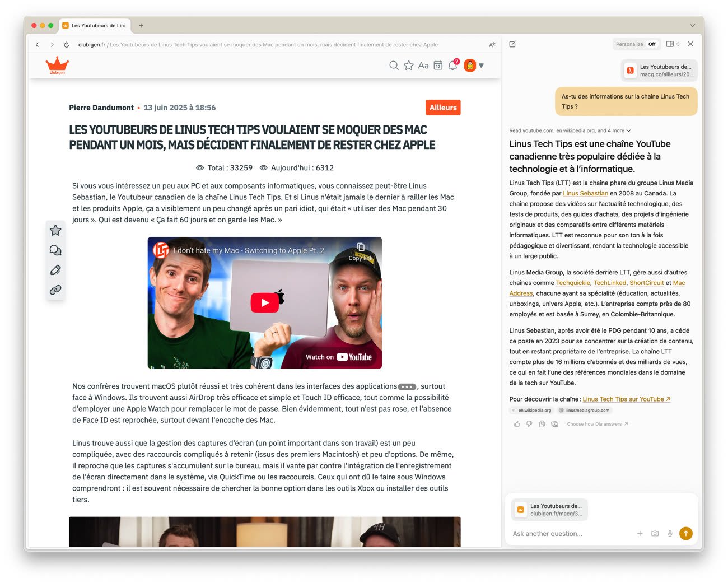Open the sidebar layout dropdown
The height and width of the screenshot is (583, 728).
pyautogui.click(x=673, y=44)
